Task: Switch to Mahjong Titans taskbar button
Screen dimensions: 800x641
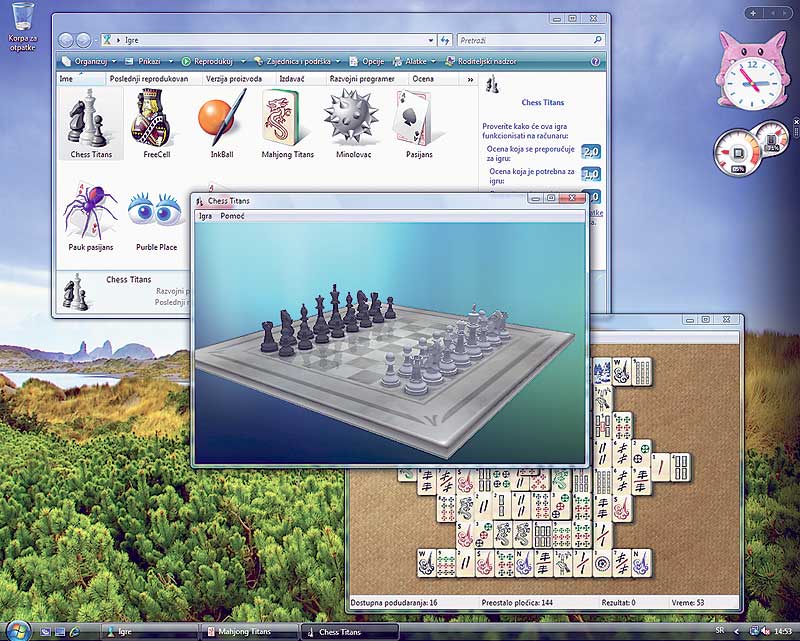Action: 249,632
